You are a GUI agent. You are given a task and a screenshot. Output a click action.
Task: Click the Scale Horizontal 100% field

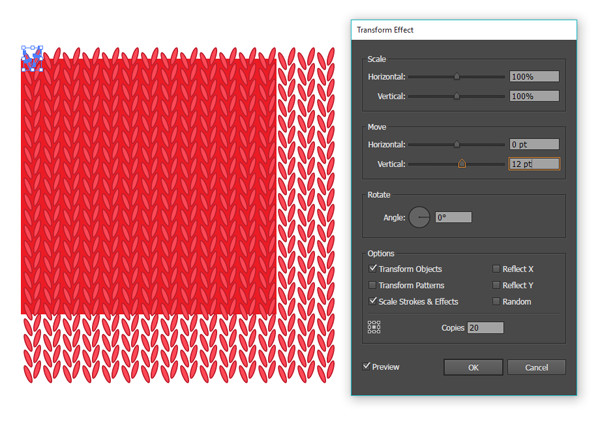533,77
